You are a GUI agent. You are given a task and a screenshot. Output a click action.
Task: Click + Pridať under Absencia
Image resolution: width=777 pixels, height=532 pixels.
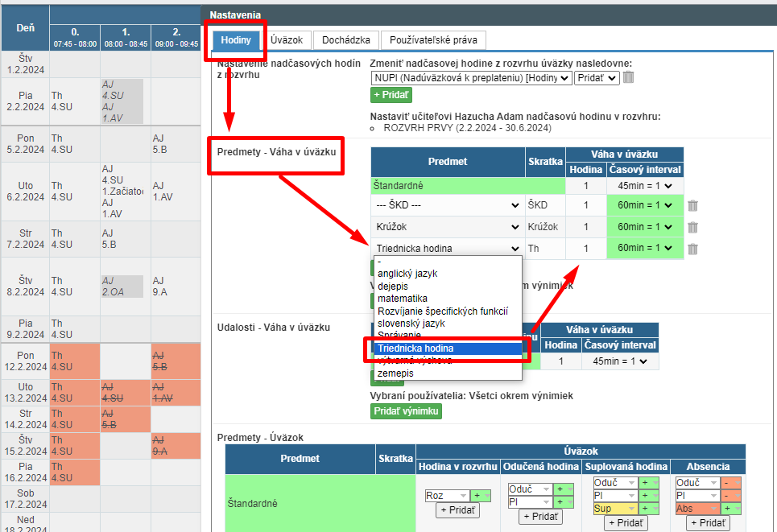tap(708, 523)
